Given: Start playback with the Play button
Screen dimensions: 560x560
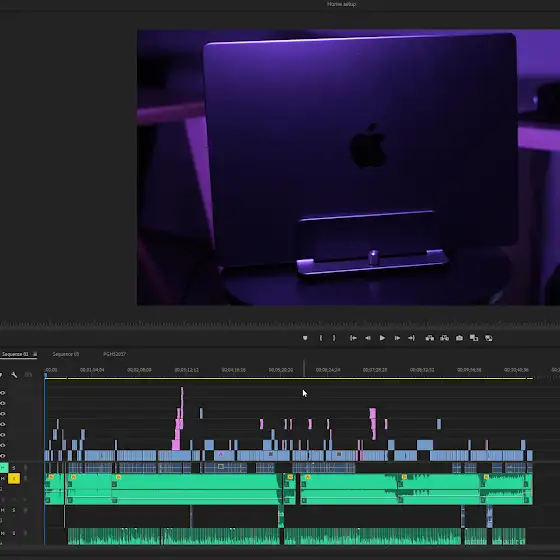Looking at the screenshot, I should [382, 338].
